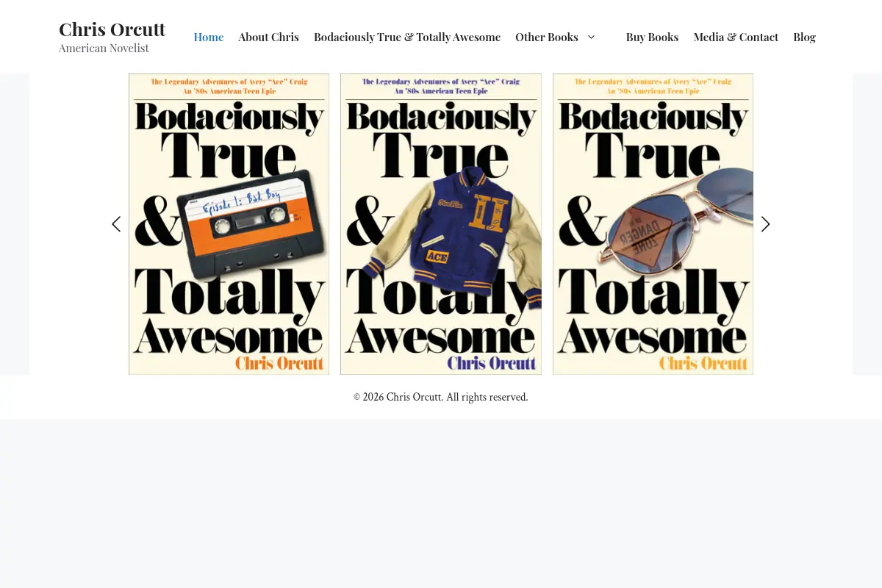
Task: Open the Other Books menu item
Action: 547,37
